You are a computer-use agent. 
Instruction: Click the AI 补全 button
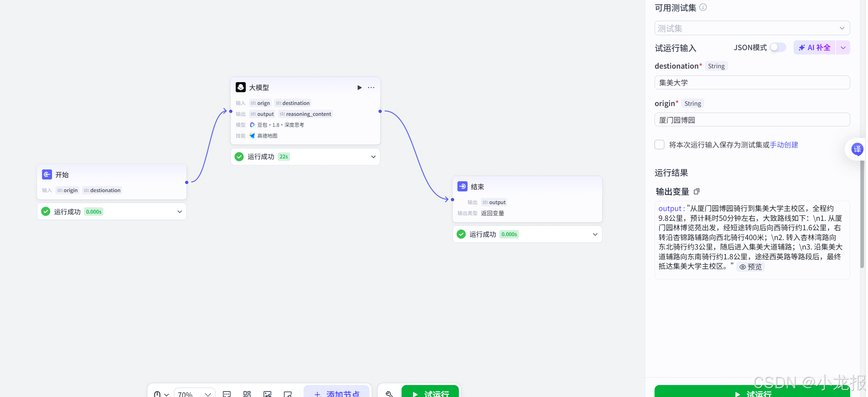coord(814,48)
